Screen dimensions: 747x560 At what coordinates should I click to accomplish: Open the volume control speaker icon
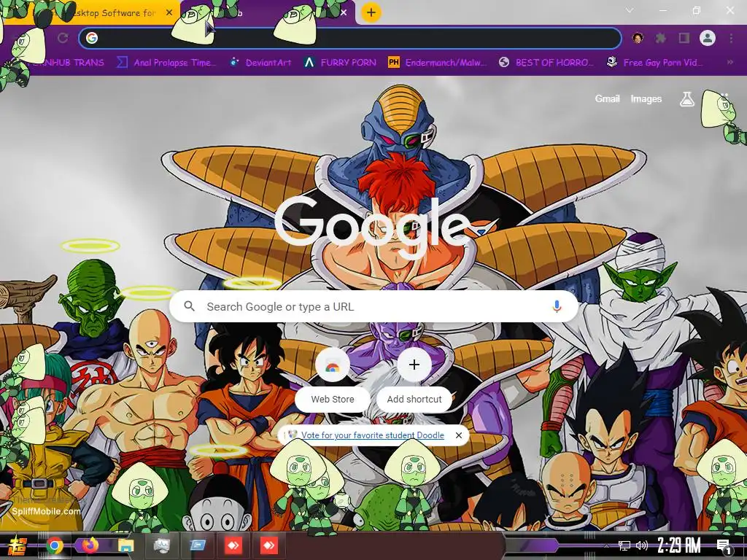click(642, 545)
